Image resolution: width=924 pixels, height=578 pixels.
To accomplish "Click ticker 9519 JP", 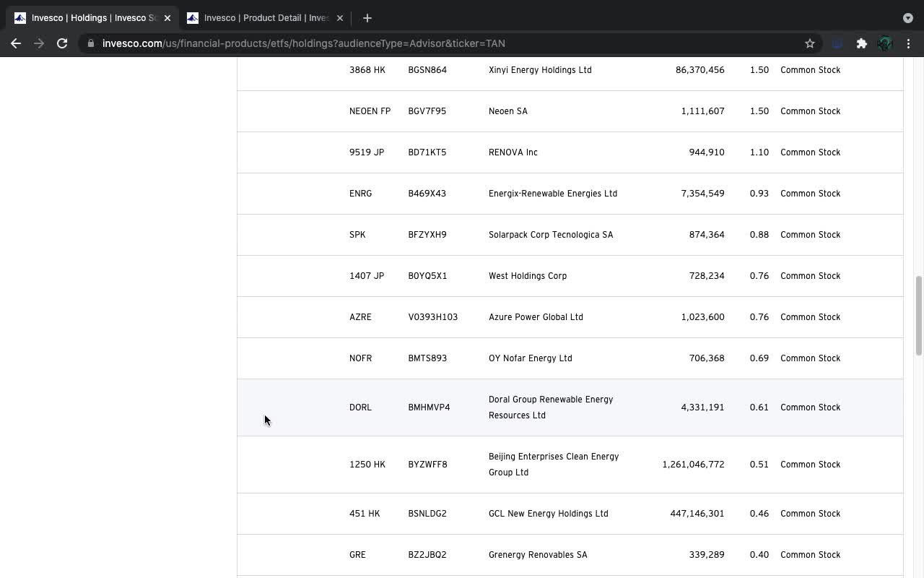I will pos(367,152).
